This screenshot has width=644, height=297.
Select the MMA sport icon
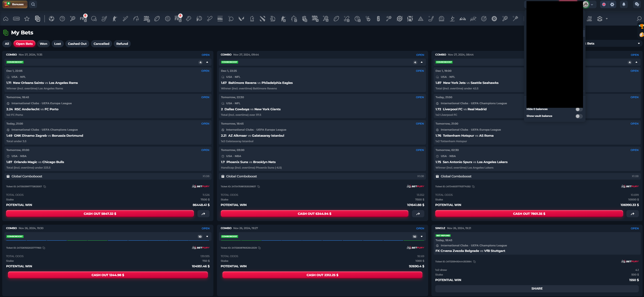click(220, 19)
